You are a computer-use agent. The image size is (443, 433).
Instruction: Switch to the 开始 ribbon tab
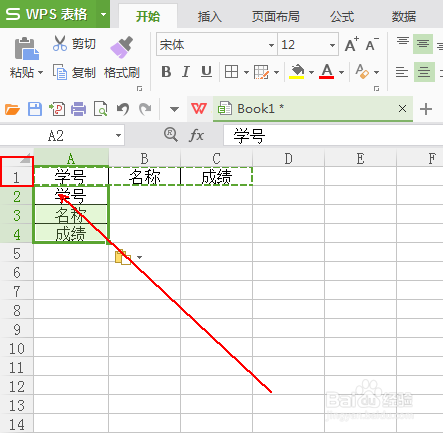click(148, 16)
